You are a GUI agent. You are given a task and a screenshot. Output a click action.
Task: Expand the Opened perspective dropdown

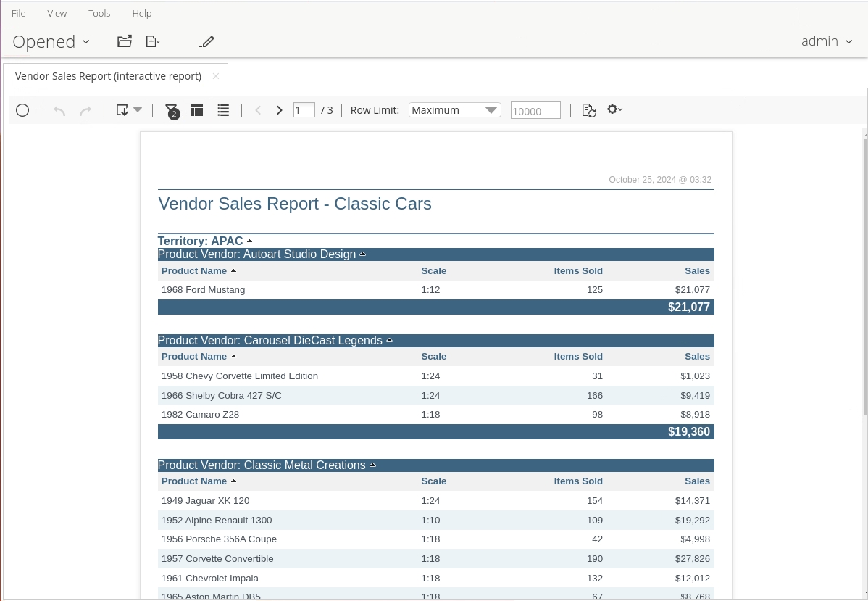(51, 41)
